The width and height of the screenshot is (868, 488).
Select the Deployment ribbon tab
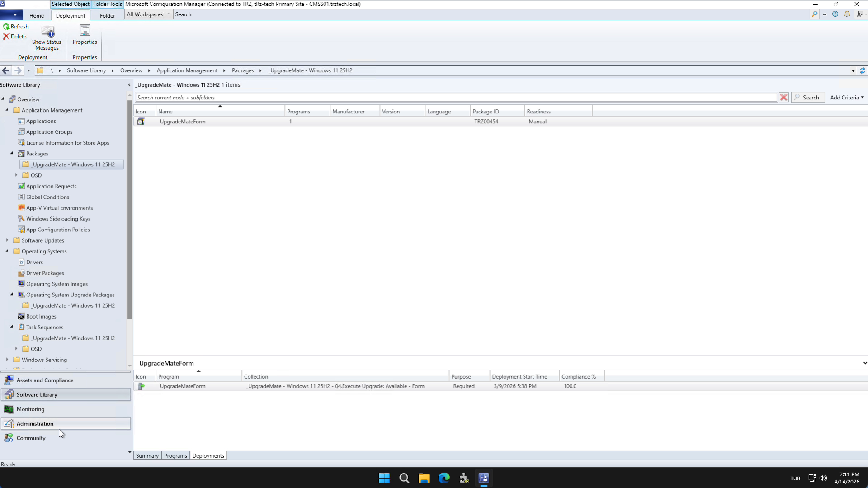pos(71,15)
